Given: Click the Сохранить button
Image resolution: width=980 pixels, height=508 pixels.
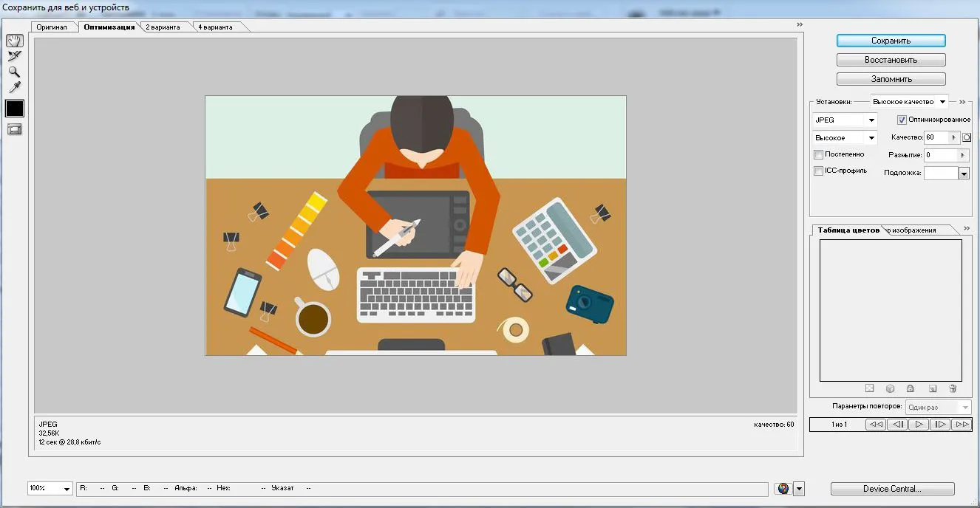Looking at the screenshot, I should [x=891, y=41].
